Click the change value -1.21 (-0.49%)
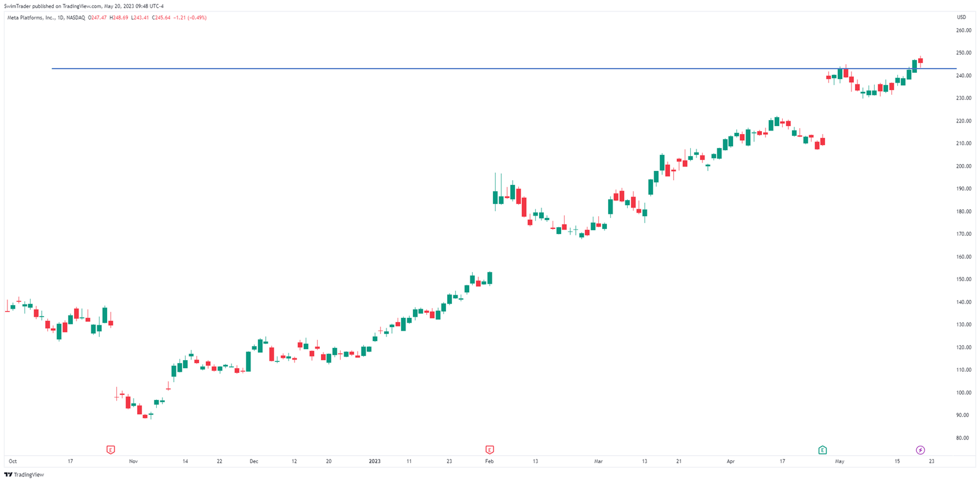Viewport: 980px width, 482px height. (x=190, y=18)
